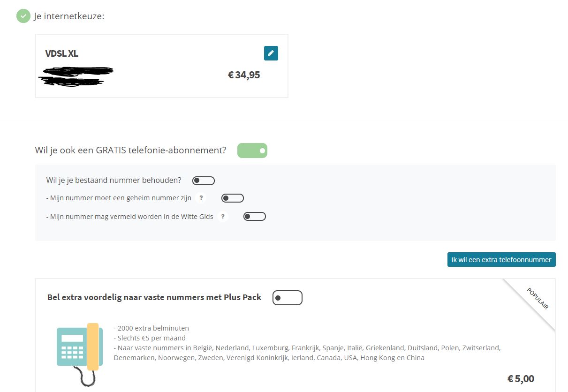Toggle the geheim nummer option on
Screen dimensions: 568x392
tap(233, 198)
